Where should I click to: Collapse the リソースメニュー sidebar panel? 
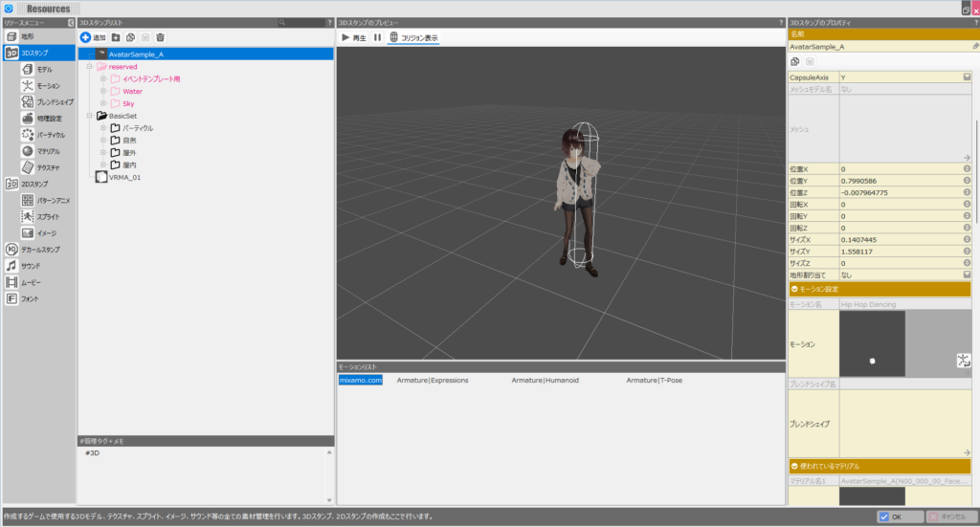[x=71, y=22]
